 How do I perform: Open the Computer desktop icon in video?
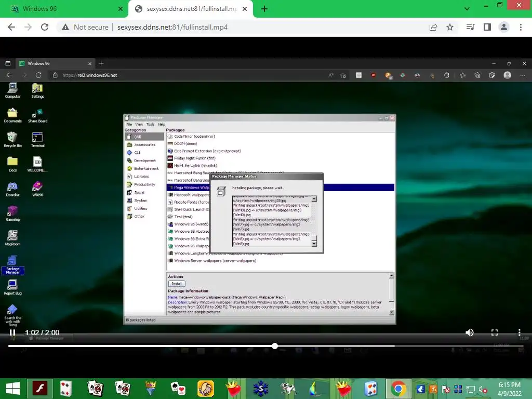click(12, 90)
